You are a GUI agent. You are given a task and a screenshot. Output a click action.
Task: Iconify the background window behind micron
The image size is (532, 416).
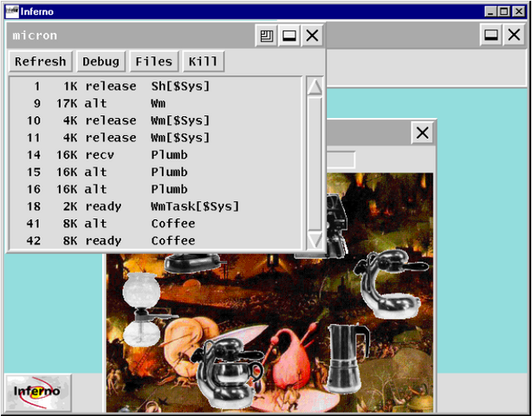(x=491, y=35)
